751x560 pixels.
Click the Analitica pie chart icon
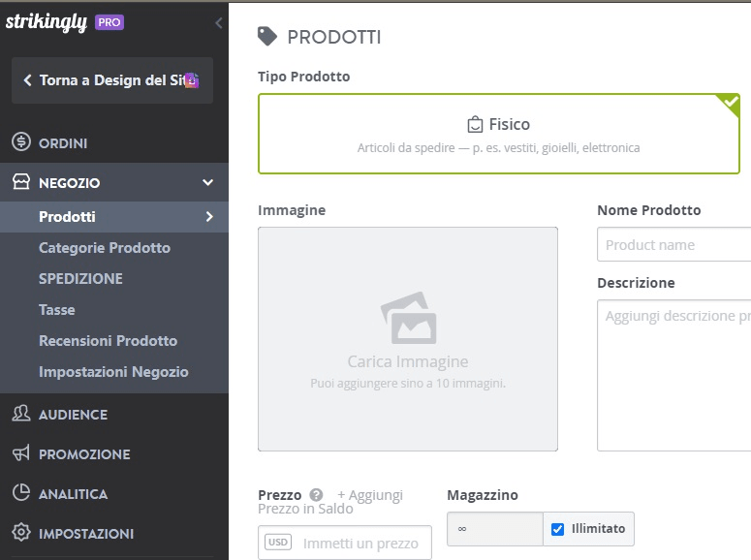pos(21,493)
